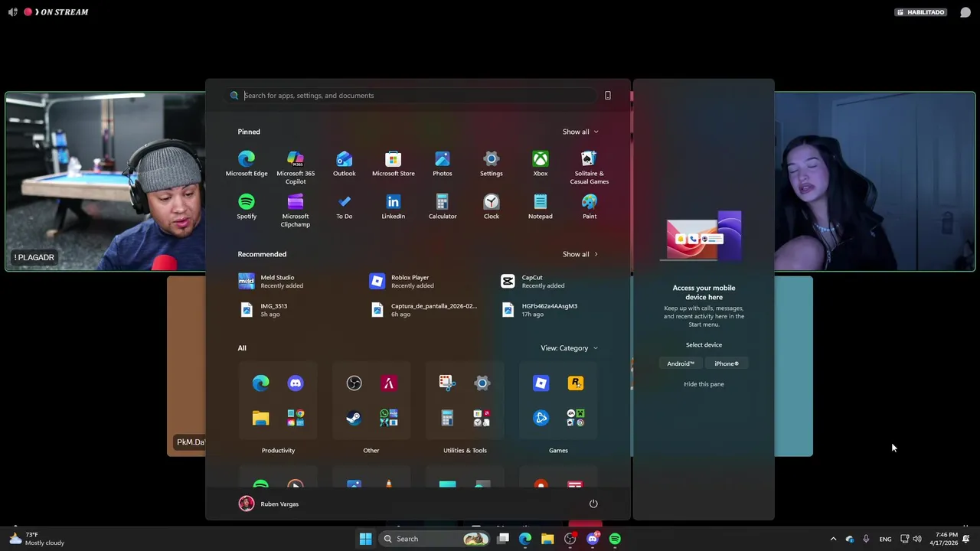Click the tray microphone icon
Viewport: 980px width, 551px height.
coord(866,539)
